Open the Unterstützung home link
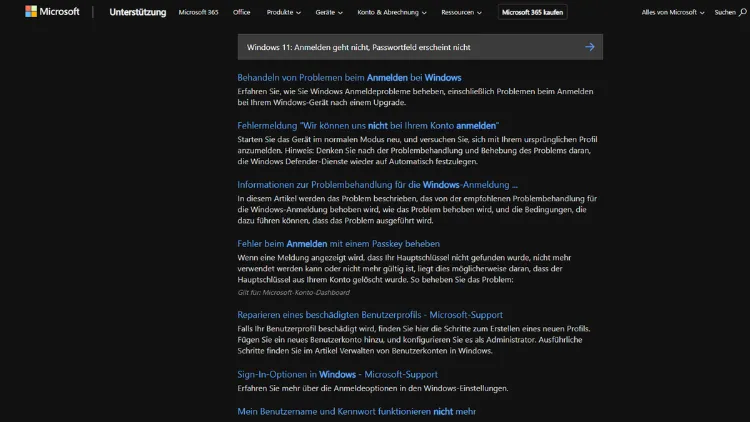 (138, 12)
